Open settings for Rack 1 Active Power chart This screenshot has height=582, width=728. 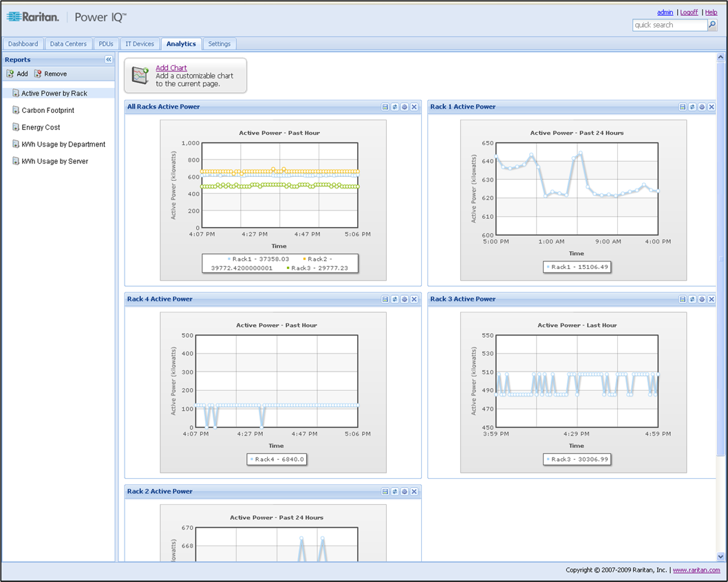click(x=702, y=107)
